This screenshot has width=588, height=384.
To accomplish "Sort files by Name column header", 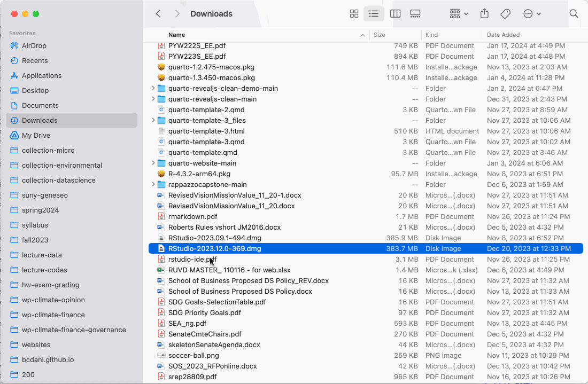I will coord(177,35).
